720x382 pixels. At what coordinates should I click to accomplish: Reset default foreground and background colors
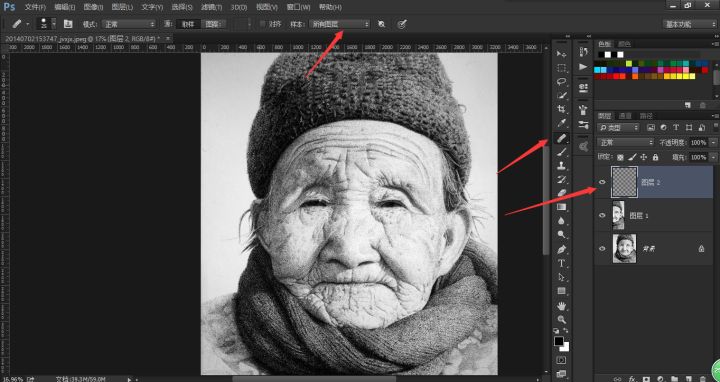pos(556,331)
